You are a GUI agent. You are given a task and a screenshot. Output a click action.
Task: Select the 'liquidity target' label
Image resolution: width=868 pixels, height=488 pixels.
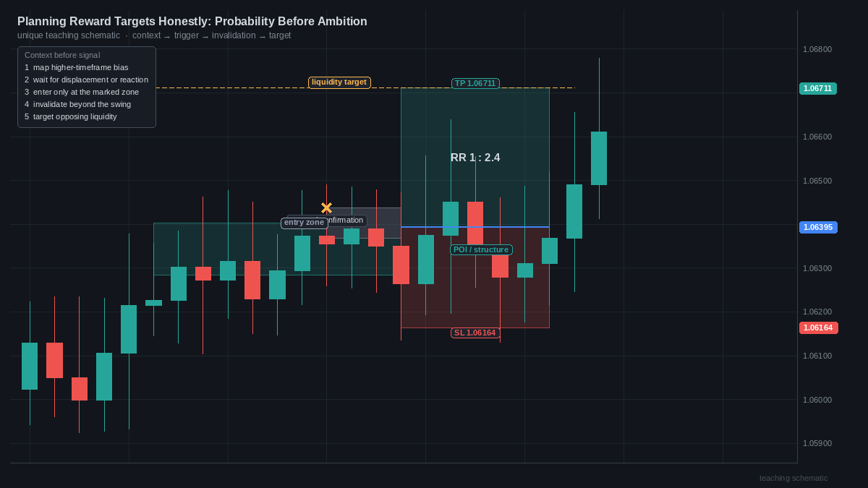click(339, 82)
